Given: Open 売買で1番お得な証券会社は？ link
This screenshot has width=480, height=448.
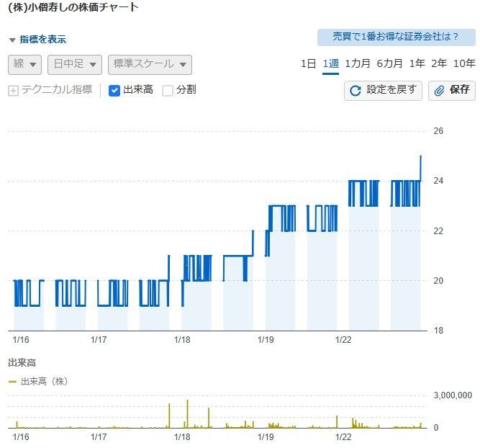Looking at the screenshot, I should pos(397,37).
